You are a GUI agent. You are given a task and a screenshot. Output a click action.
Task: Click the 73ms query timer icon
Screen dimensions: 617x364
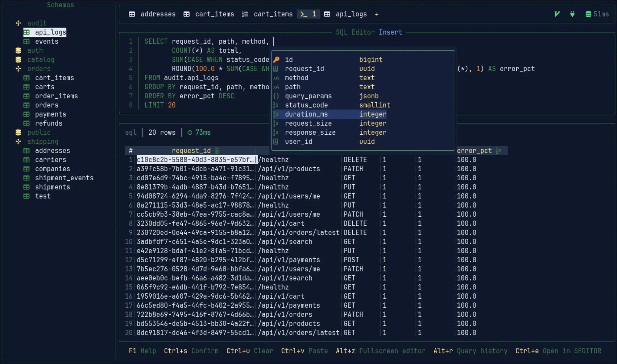(190, 133)
